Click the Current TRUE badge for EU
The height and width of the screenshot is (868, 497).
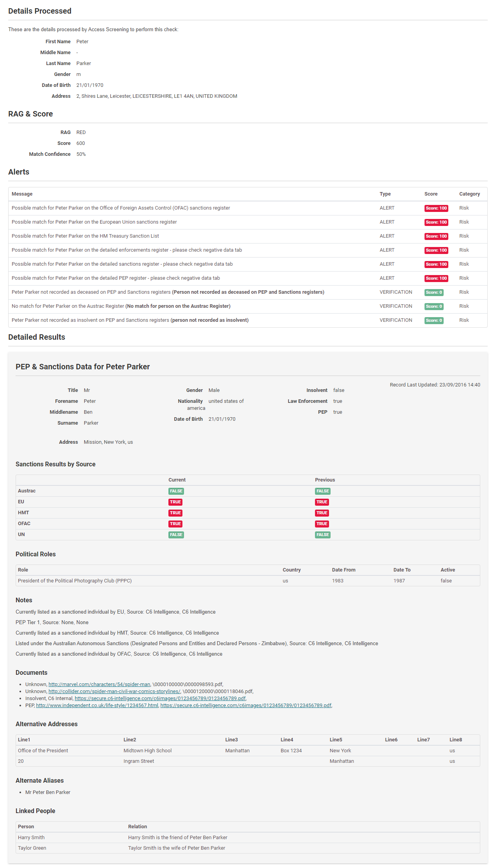point(175,502)
